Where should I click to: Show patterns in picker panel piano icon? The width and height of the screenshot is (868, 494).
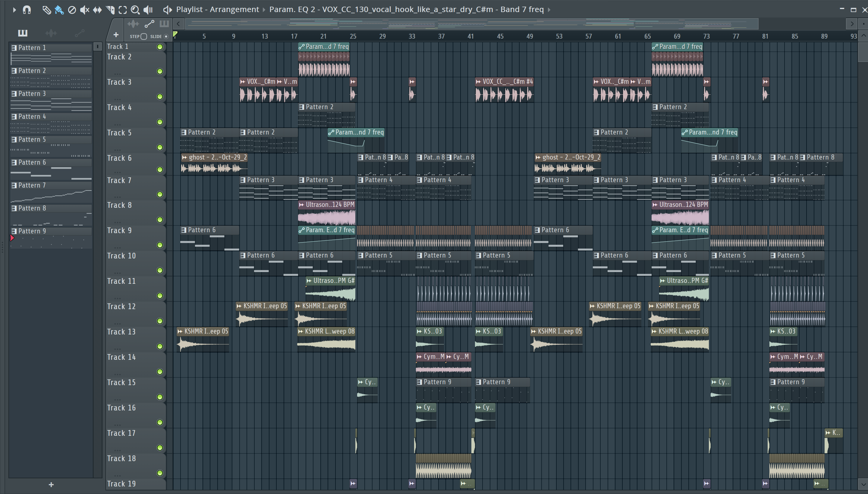click(x=23, y=33)
